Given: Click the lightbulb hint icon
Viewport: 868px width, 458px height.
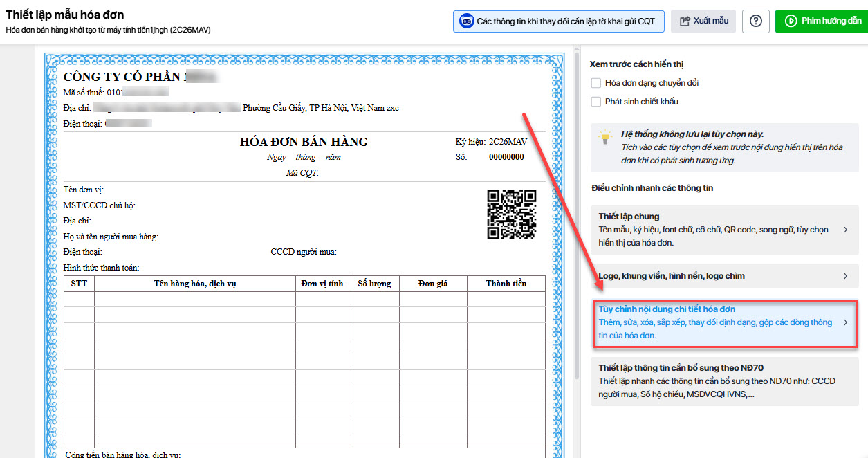Looking at the screenshot, I should (x=606, y=137).
